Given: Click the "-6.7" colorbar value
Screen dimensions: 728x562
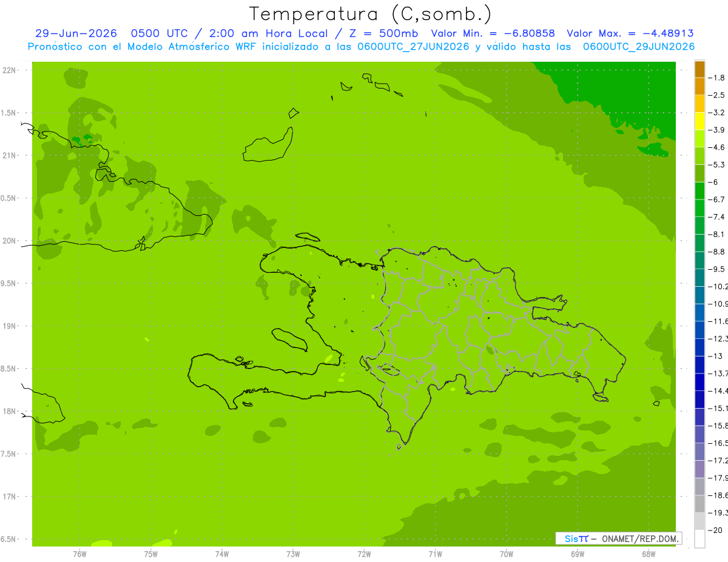Looking at the screenshot, I should 717,199.
